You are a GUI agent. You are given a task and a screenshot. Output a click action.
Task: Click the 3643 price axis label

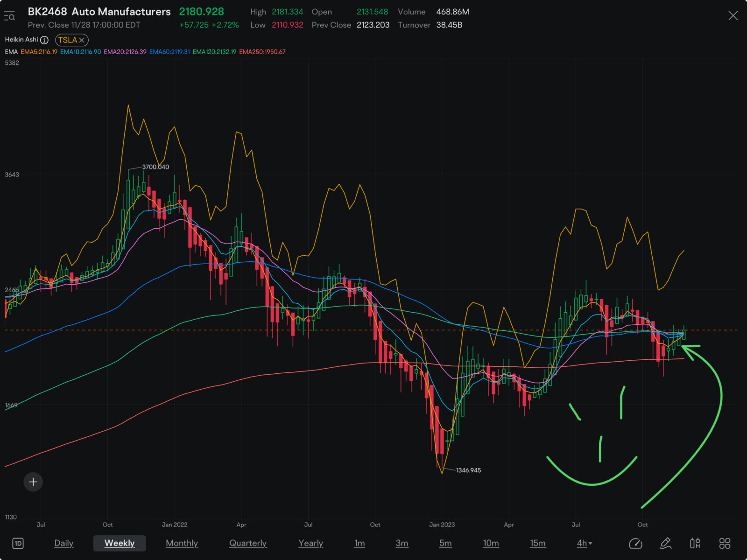click(x=12, y=175)
